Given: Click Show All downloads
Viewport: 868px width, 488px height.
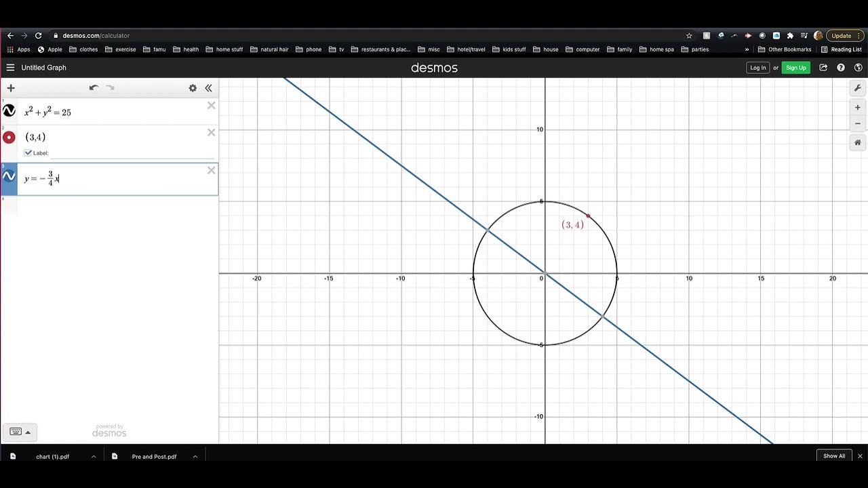Looking at the screenshot, I should click(x=834, y=456).
